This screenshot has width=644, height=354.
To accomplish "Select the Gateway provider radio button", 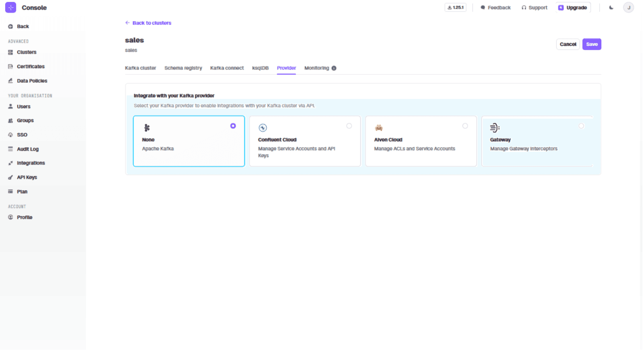I will click(x=581, y=126).
